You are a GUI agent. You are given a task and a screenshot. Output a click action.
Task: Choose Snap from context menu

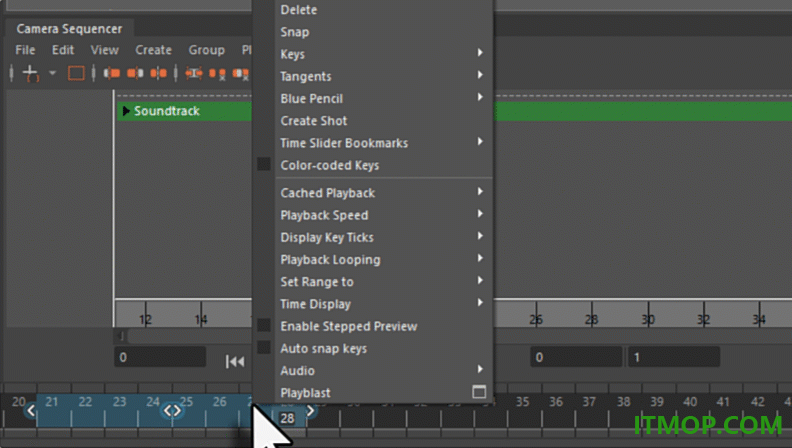[294, 32]
